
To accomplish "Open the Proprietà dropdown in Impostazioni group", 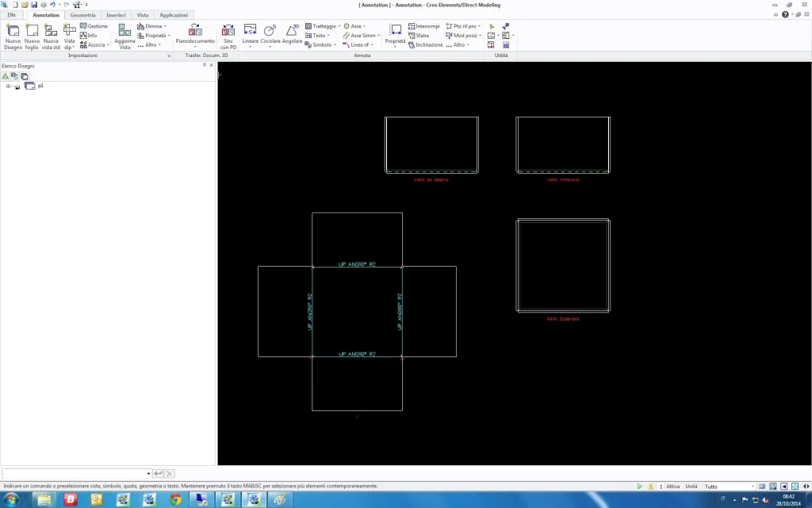I will 154,35.
